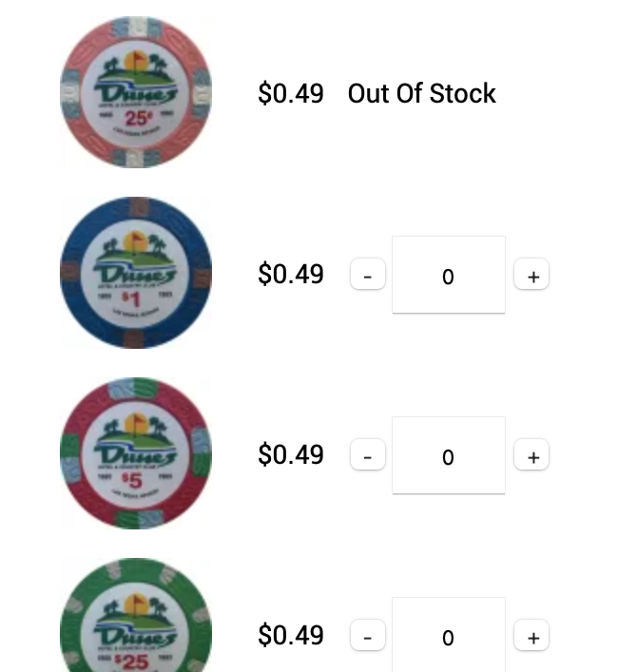Screen dimensions: 618x672
Task: Click the Out Of Stock label
Action: 422,93
